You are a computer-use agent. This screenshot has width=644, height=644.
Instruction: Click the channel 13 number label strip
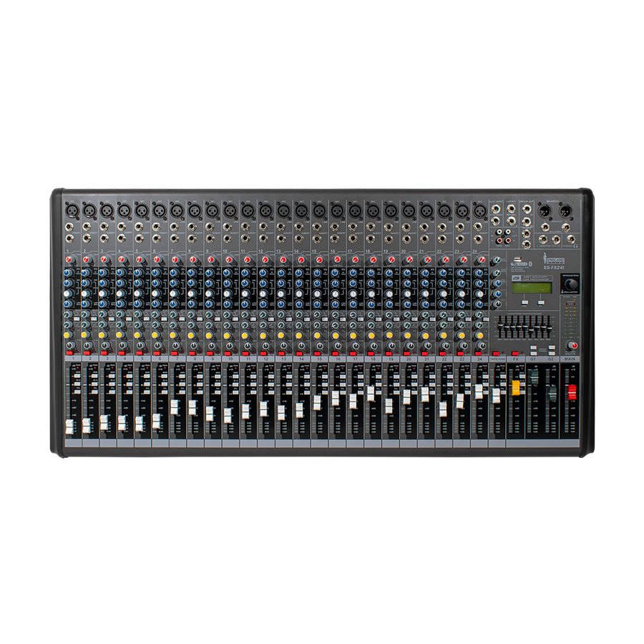(x=283, y=359)
